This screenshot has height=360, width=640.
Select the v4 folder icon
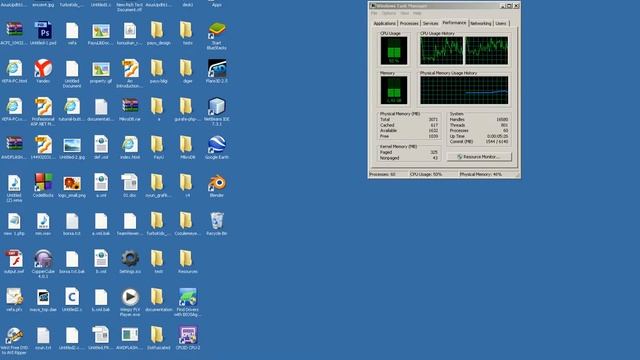click(188, 185)
